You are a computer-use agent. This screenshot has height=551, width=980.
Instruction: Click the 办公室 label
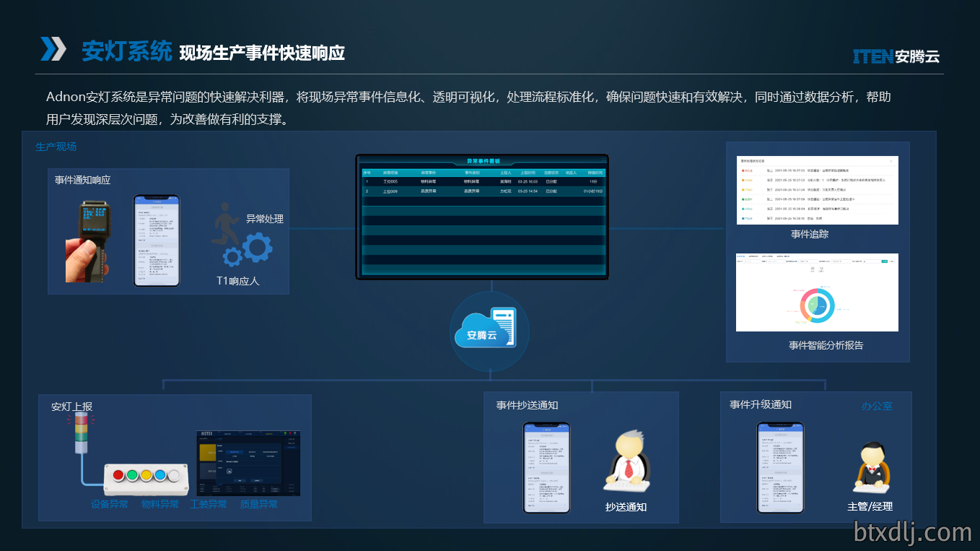point(877,406)
